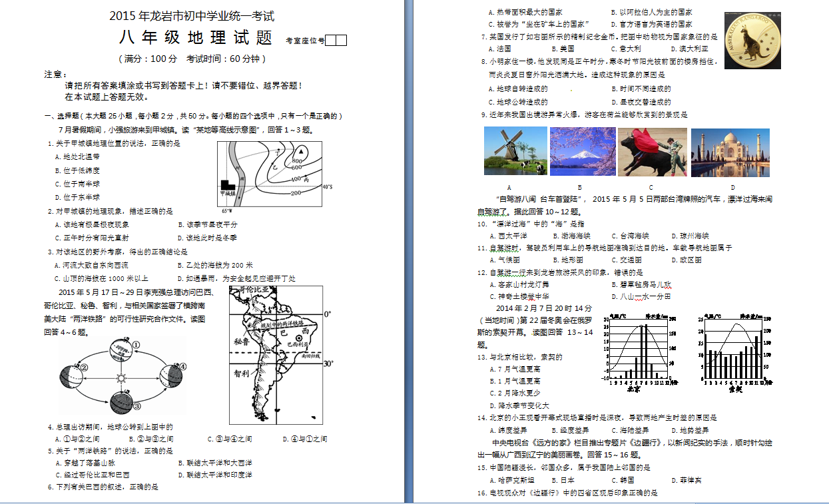This screenshot has width=829, height=504.
Task: Select the bullfighting photo labeled C
Action: click(x=652, y=152)
